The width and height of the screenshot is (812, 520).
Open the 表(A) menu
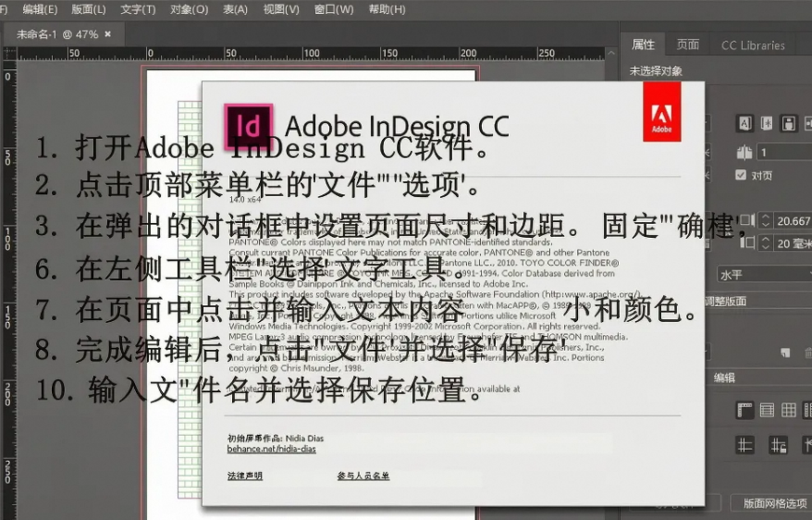[235, 9]
